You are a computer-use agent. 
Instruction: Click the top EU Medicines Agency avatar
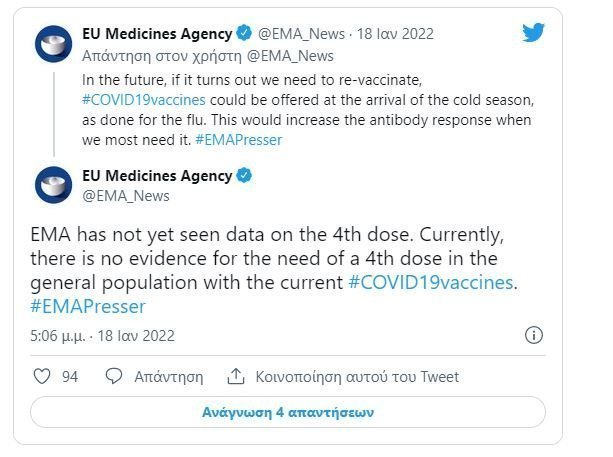pyautogui.click(x=54, y=44)
